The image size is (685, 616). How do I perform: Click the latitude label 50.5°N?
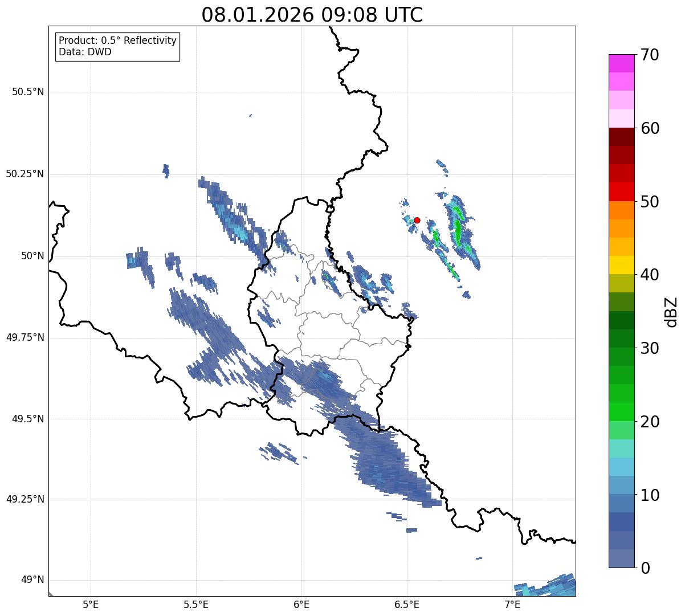28,92
